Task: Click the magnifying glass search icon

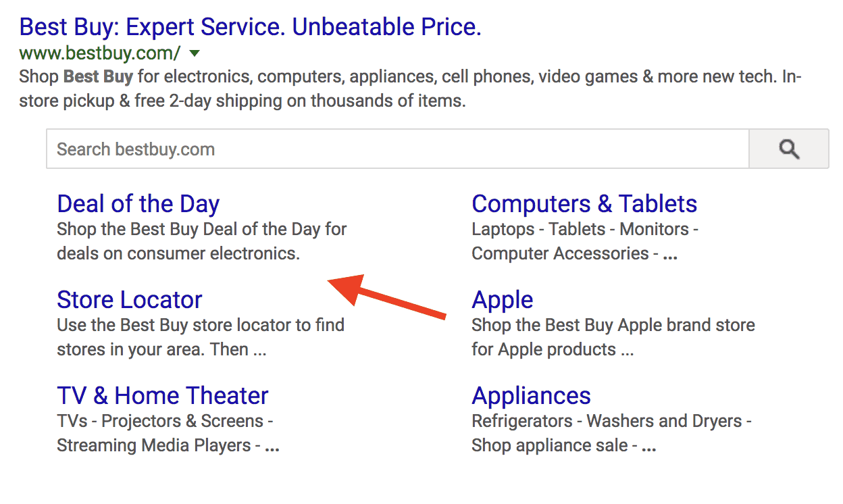Action: 788,149
